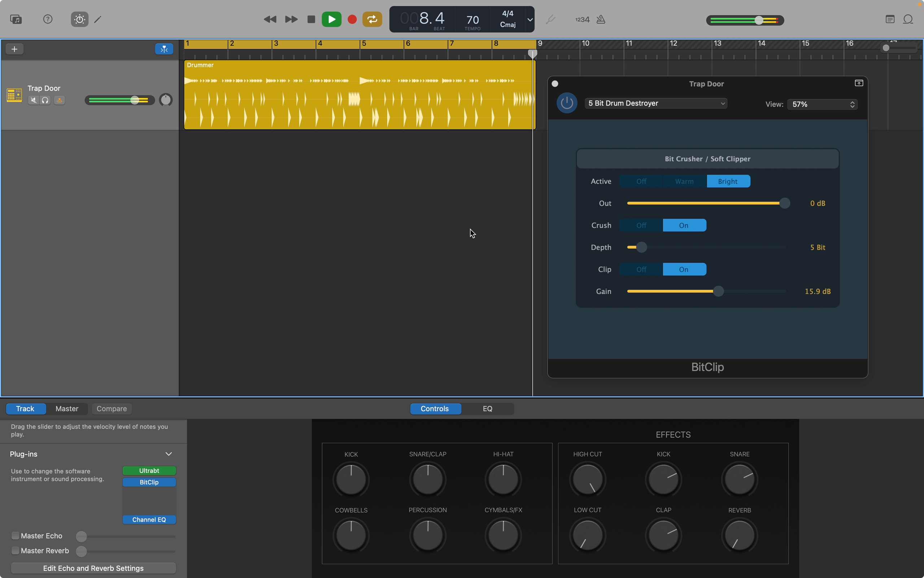This screenshot has height=578, width=924.
Task: Turn Clip Off
Action: (641, 269)
